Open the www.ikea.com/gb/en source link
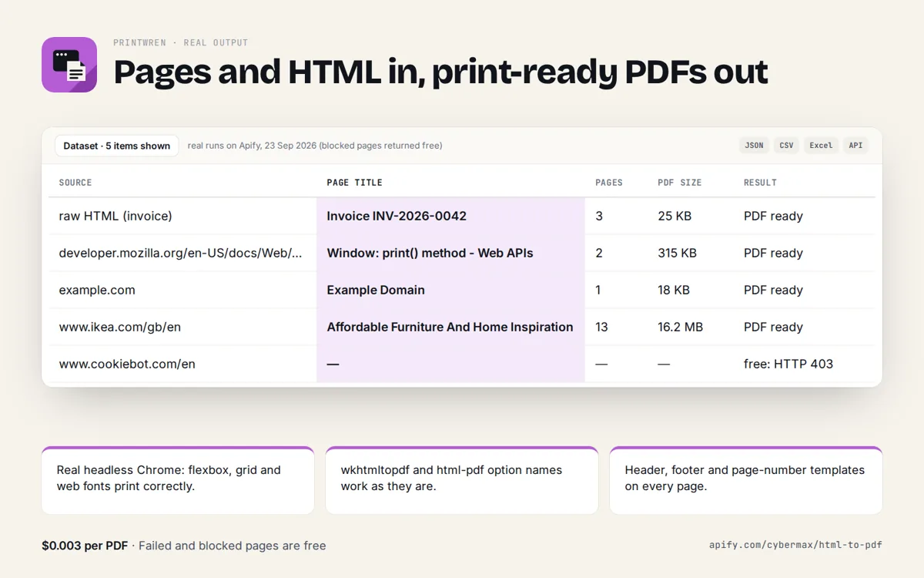This screenshot has height=578, width=924. click(x=120, y=327)
